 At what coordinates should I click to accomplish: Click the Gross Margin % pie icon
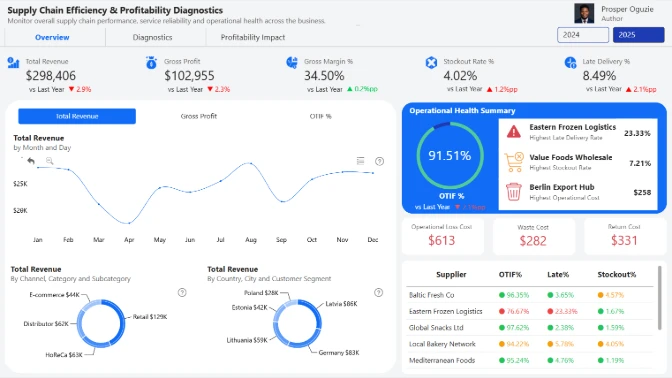(292, 63)
